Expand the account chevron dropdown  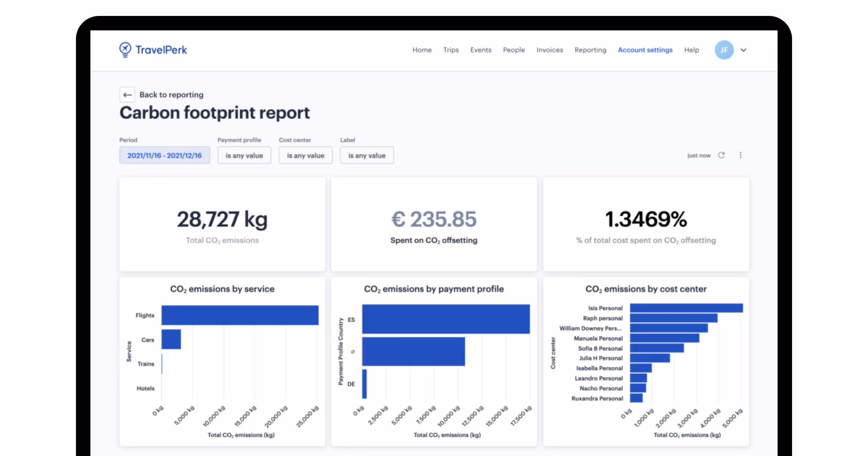click(743, 50)
